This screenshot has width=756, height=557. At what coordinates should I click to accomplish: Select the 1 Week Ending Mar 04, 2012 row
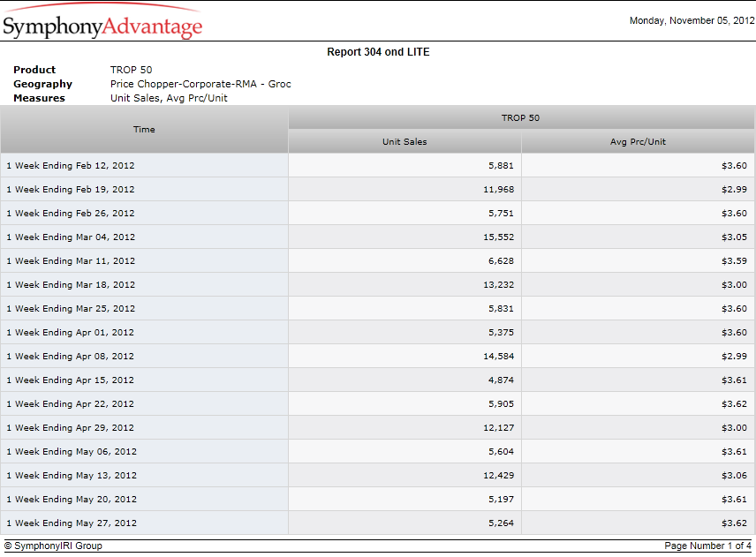377,237
